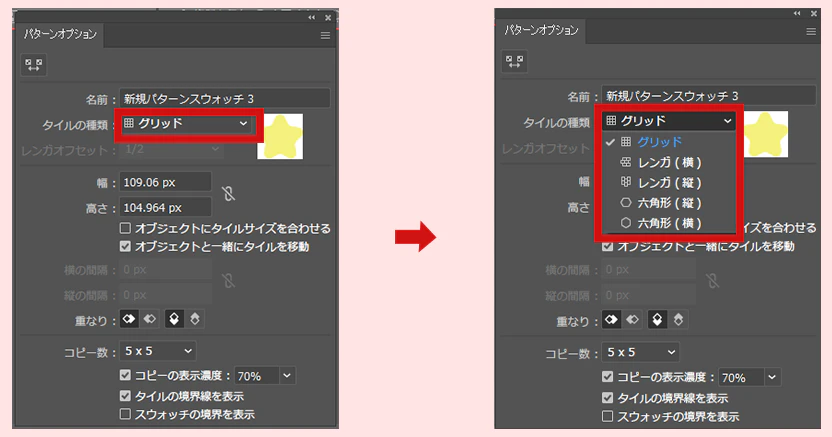The width and height of the screenshot is (832, 437).
Task: Toggle オブジェクトと一緒にタイルを移動 in right panel
Action: coord(608,247)
